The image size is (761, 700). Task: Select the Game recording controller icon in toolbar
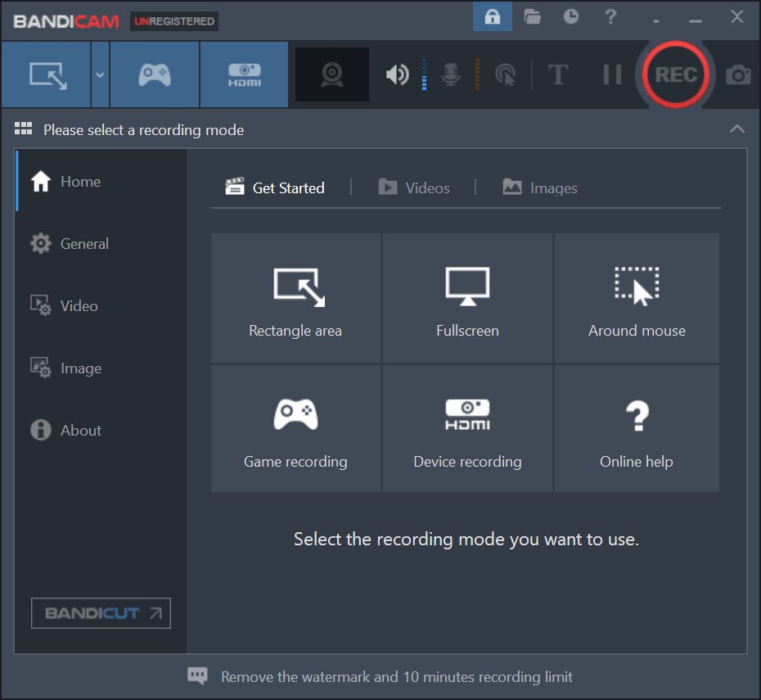[x=154, y=74]
